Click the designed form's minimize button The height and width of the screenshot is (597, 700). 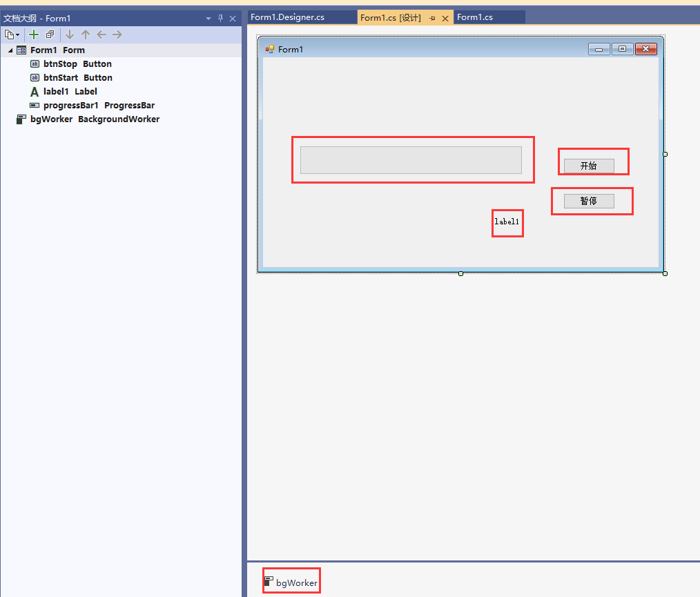click(x=599, y=49)
